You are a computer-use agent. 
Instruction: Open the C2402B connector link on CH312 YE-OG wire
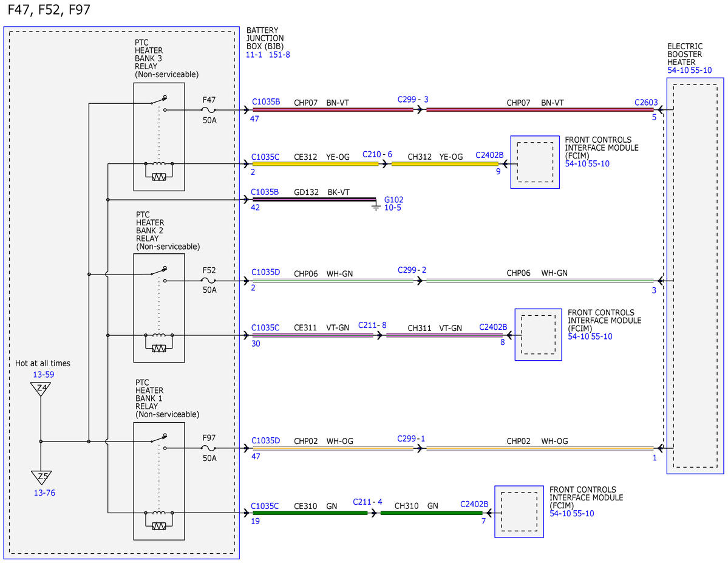pyautogui.click(x=489, y=155)
